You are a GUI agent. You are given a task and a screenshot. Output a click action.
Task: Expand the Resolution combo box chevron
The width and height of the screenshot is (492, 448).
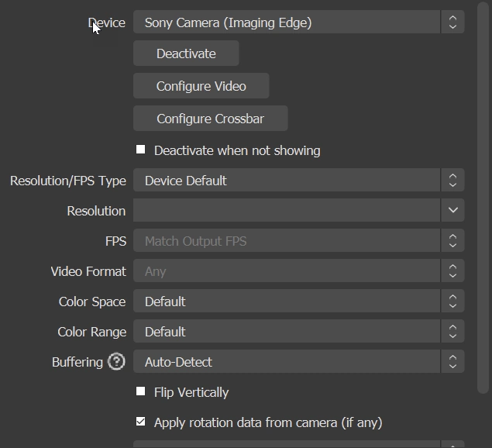[x=452, y=211]
